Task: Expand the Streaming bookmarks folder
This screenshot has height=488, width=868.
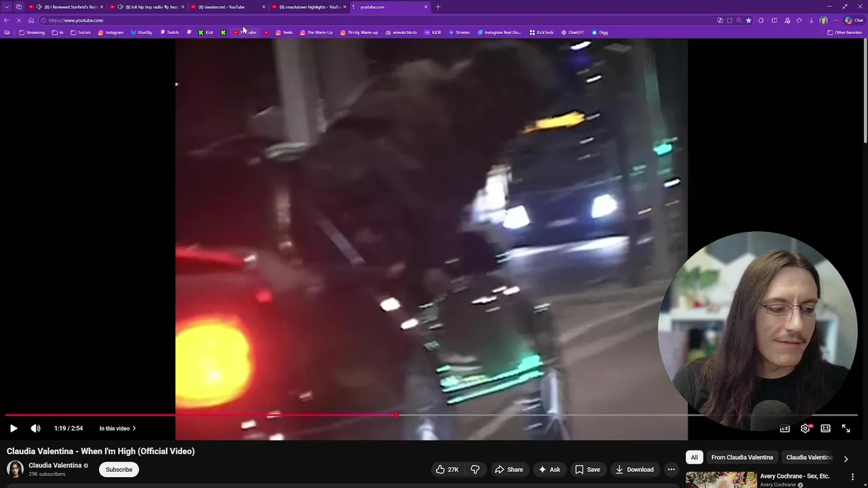Action: tap(32, 33)
